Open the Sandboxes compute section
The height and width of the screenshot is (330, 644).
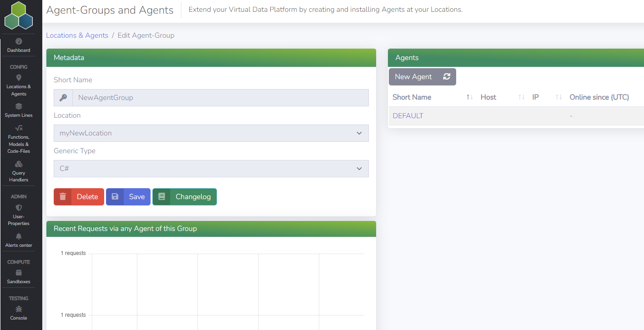tap(18, 277)
